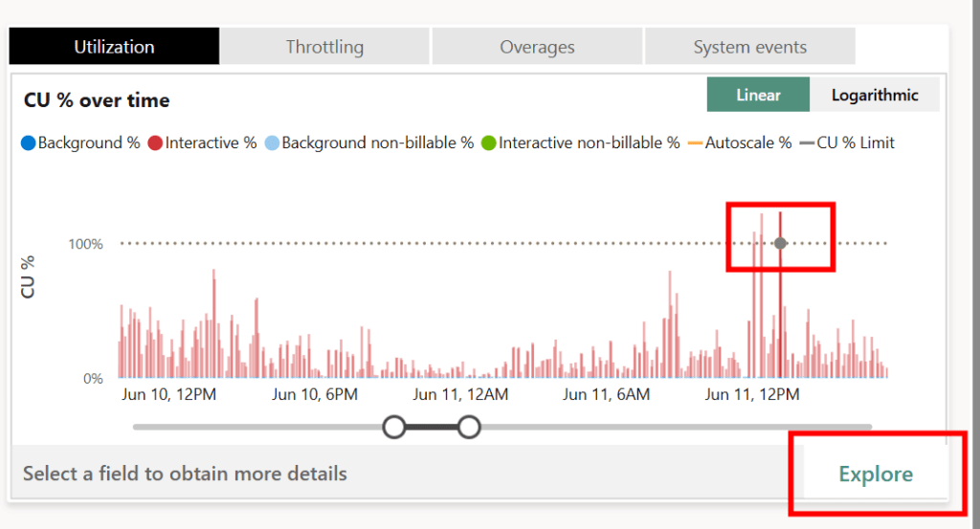Switch to the Utilization tab
980x529 pixels.
coord(114,46)
